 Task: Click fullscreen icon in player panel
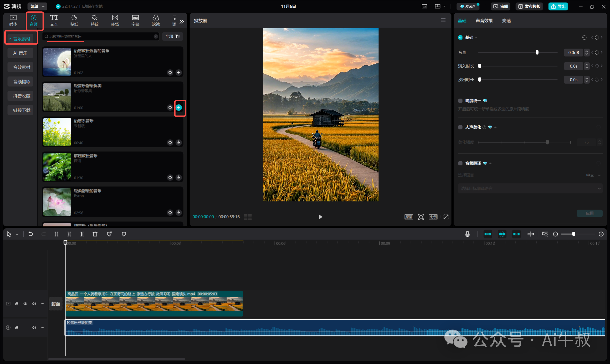coord(446,217)
